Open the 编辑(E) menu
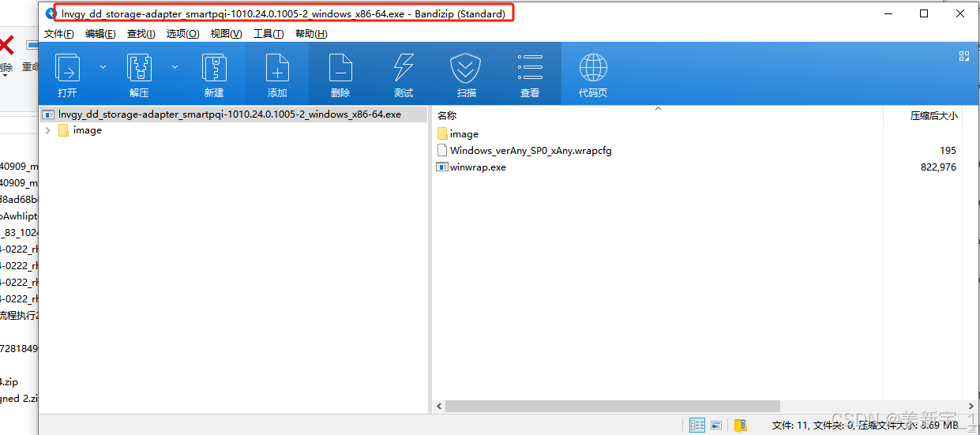This screenshot has height=435, width=980. pos(100,34)
